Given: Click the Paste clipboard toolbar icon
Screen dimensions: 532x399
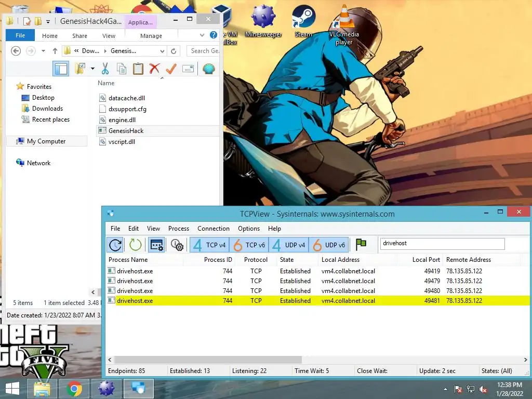Looking at the screenshot, I should 138,69.
